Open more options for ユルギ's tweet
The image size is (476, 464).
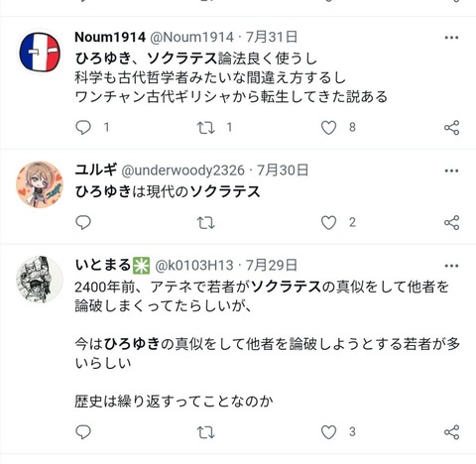coord(451,171)
